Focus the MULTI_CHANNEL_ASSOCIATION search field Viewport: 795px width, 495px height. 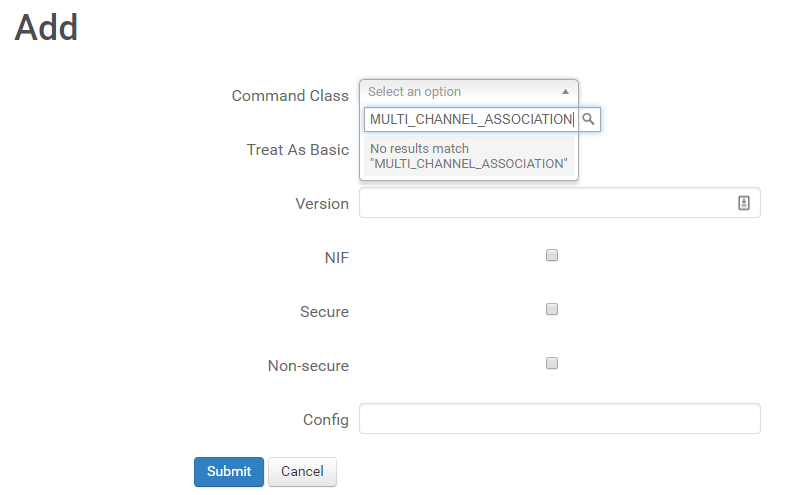[470, 119]
